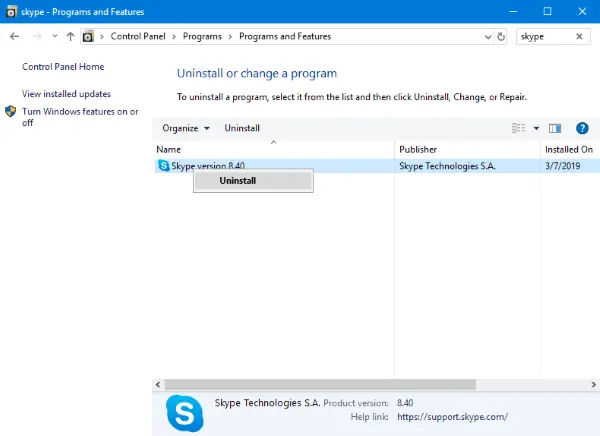Open Control Panel breadcrumb

[138, 36]
